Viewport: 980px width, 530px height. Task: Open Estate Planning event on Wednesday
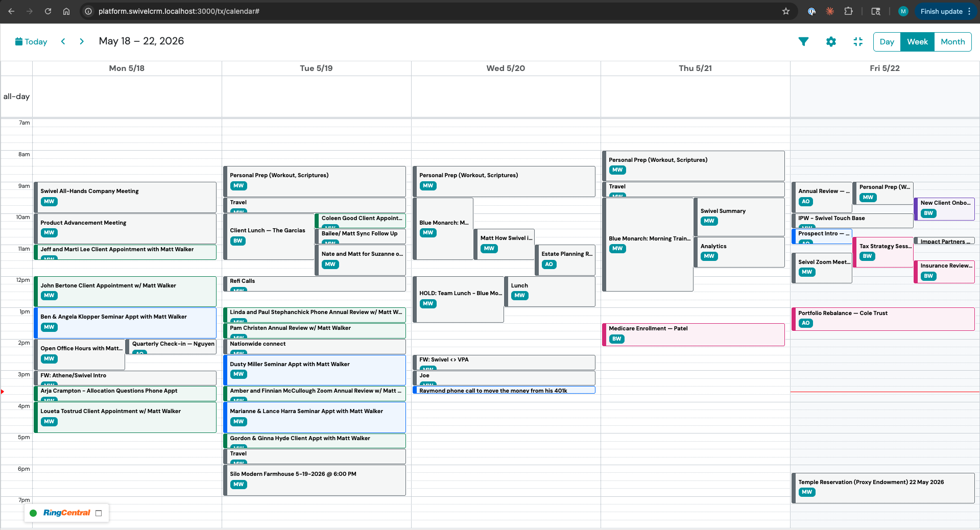pyautogui.click(x=565, y=260)
